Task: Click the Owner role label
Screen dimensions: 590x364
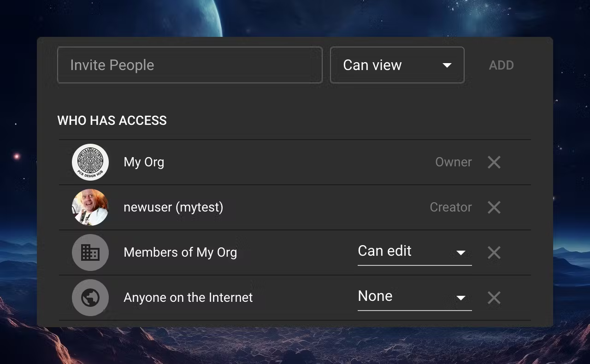Action: point(454,162)
